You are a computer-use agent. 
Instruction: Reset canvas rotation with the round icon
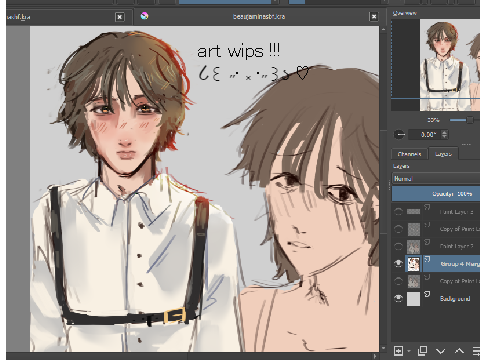(x=399, y=135)
